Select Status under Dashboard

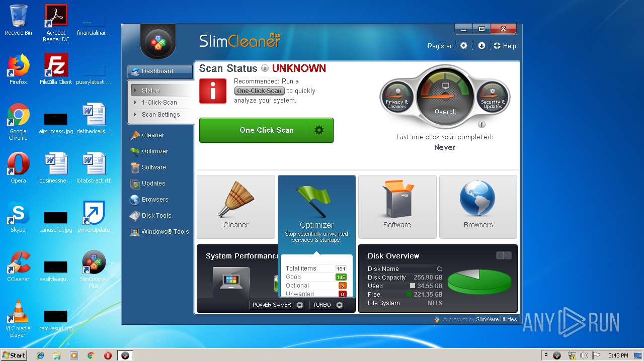coord(162,90)
